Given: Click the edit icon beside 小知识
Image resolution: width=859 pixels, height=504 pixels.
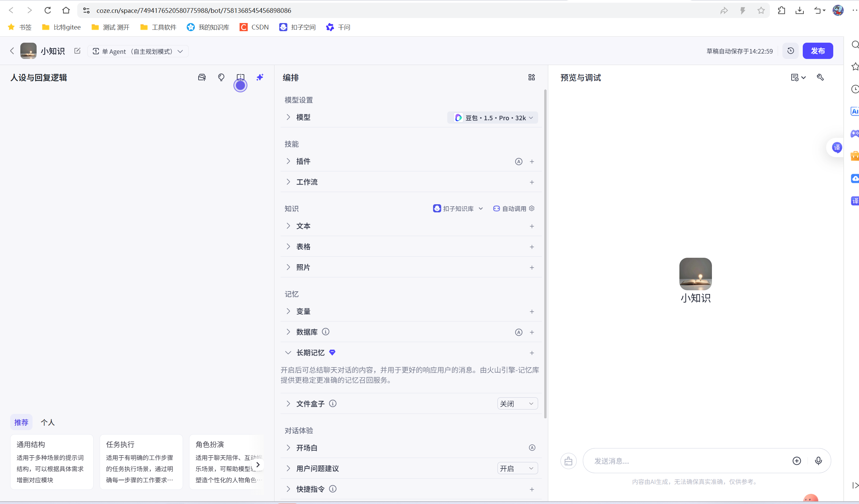Looking at the screenshot, I should tap(77, 51).
